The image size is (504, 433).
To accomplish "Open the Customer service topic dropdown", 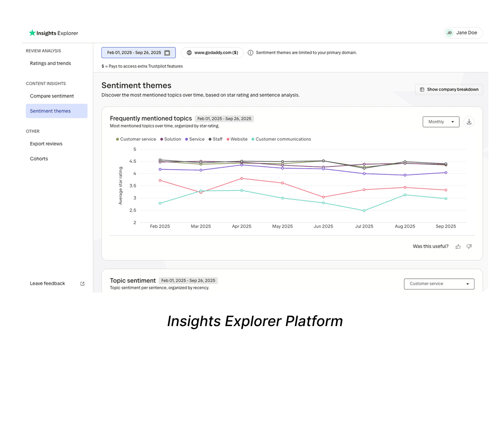I will tap(439, 284).
